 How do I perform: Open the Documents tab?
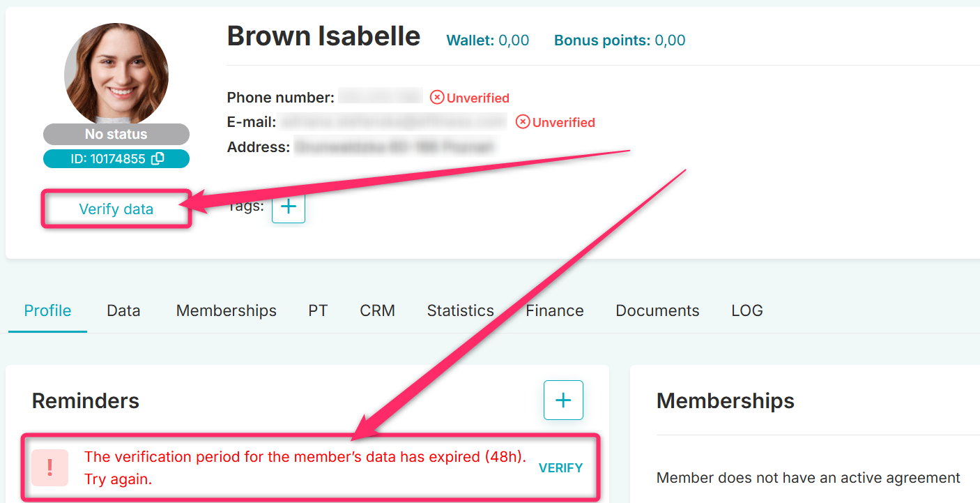click(x=657, y=310)
